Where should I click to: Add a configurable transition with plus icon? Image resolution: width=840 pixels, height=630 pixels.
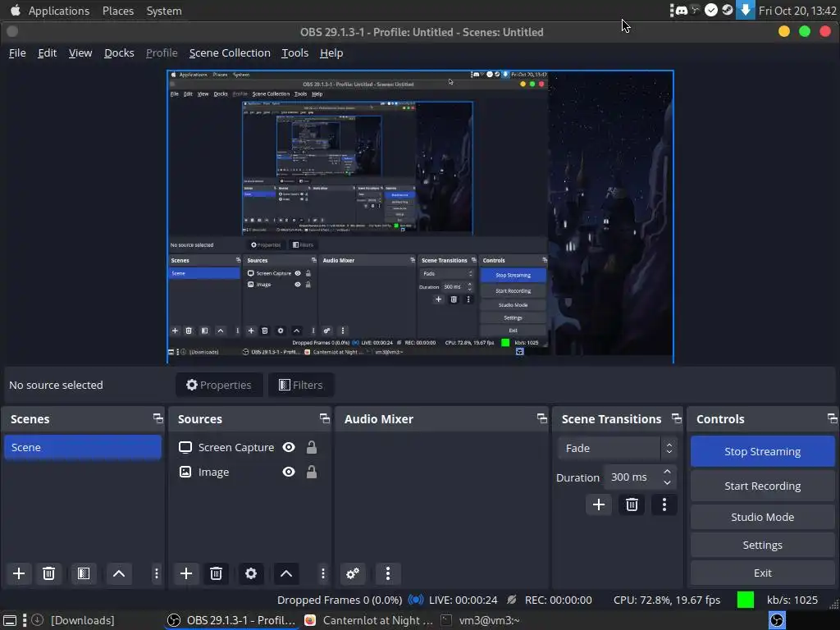599,504
